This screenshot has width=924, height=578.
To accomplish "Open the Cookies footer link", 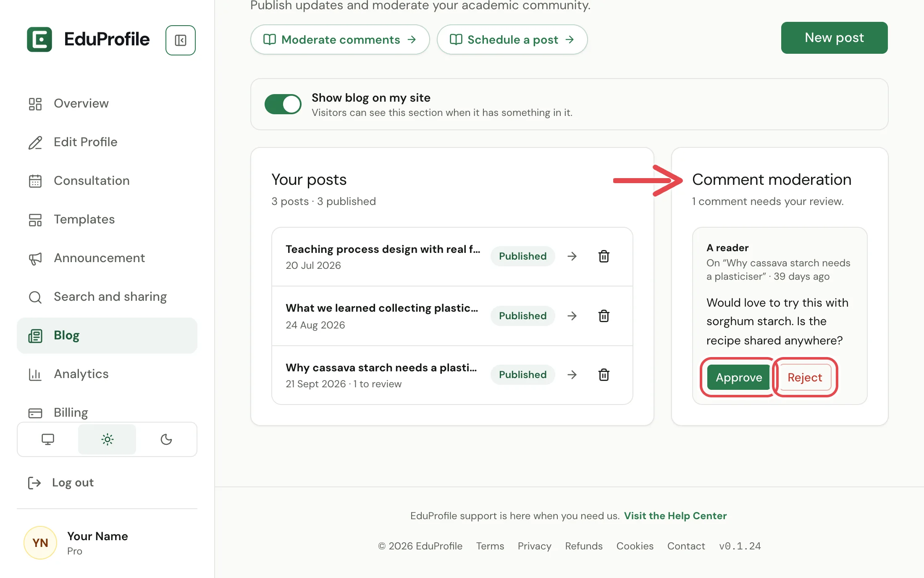I will pos(635,546).
